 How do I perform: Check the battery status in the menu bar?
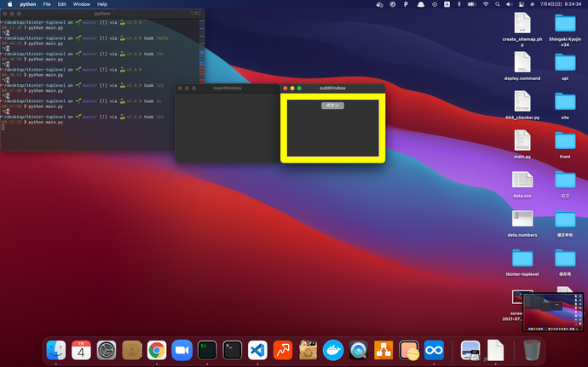(x=471, y=4)
